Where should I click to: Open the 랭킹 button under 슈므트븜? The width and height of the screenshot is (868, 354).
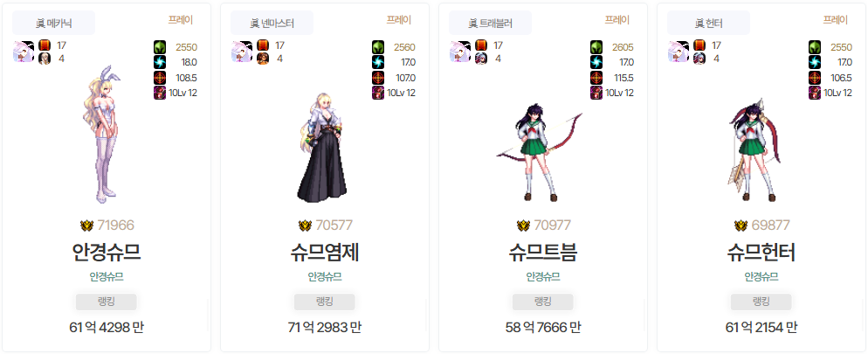[542, 302]
